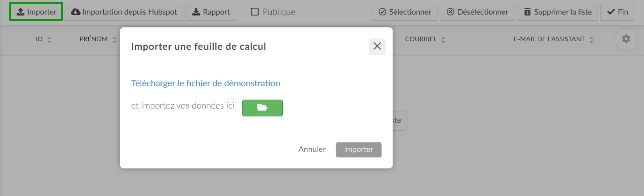Click Supprimer la liste trash button
This screenshot has height=196, width=644.
557,12
